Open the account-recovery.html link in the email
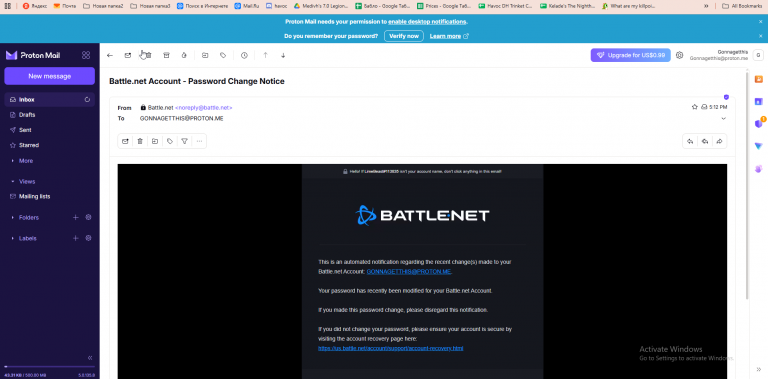The height and width of the screenshot is (379, 768). point(390,348)
